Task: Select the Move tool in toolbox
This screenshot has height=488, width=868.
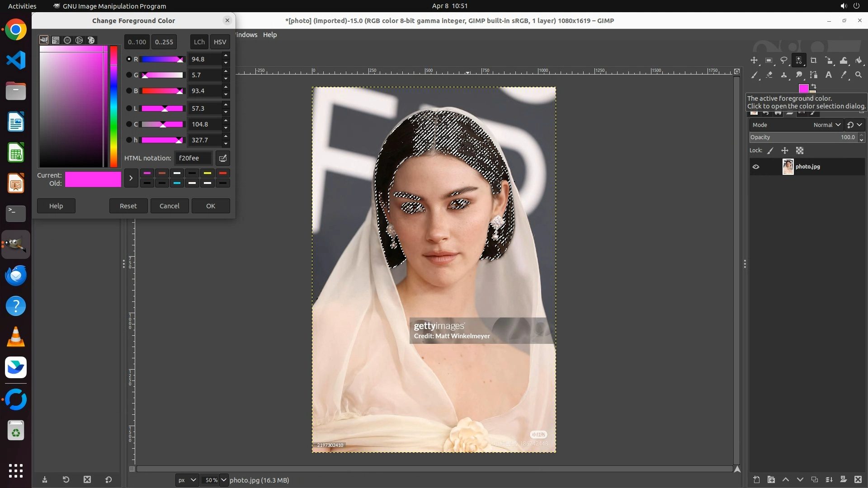Action: 754,61
